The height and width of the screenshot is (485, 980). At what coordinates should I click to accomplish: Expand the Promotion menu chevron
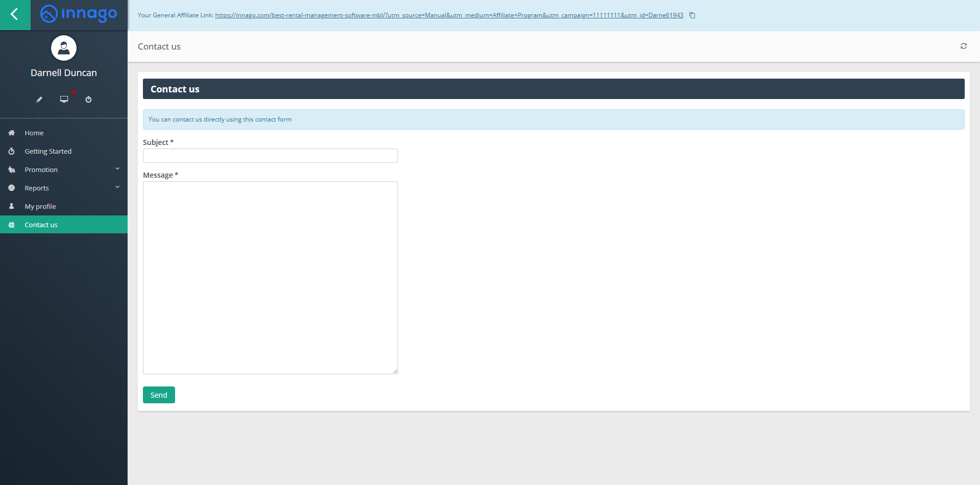pos(117,169)
